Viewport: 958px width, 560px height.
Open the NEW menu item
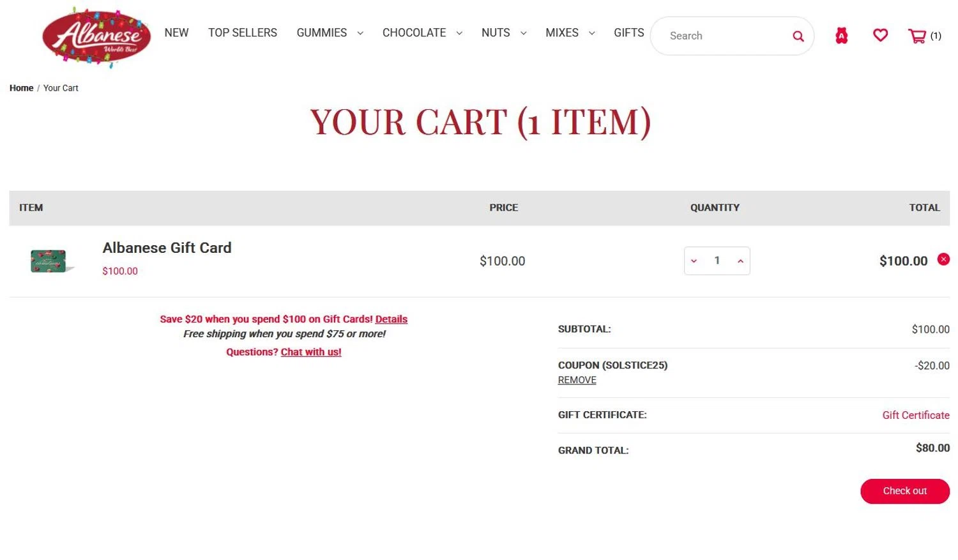pos(176,33)
